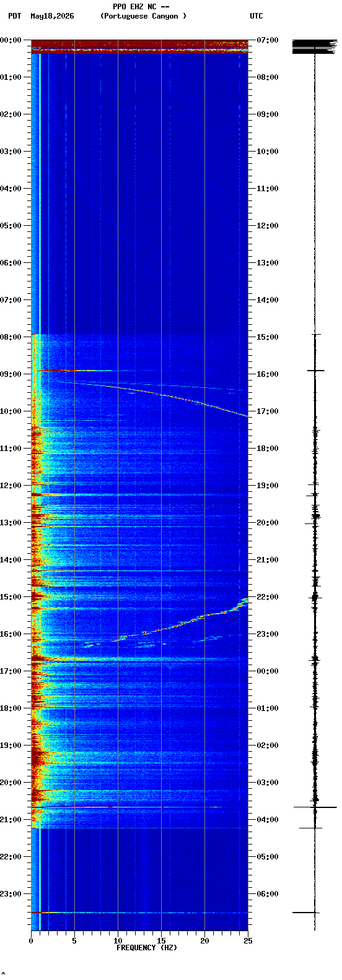Image resolution: width=342 pixels, height=980 pixels.
Task: Select the "UTC" timezone label
Action: [256, 16]
